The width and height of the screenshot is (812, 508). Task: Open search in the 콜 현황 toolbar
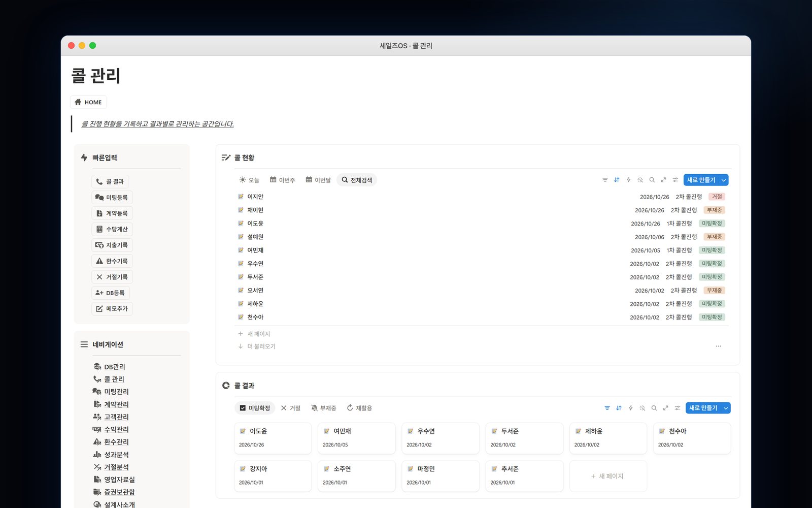tap(652, 180)
